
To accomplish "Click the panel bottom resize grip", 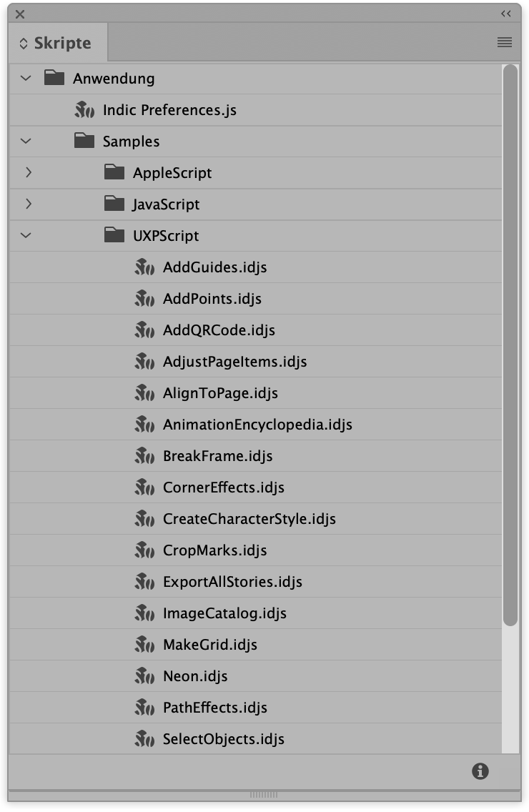I will point(264,794).
